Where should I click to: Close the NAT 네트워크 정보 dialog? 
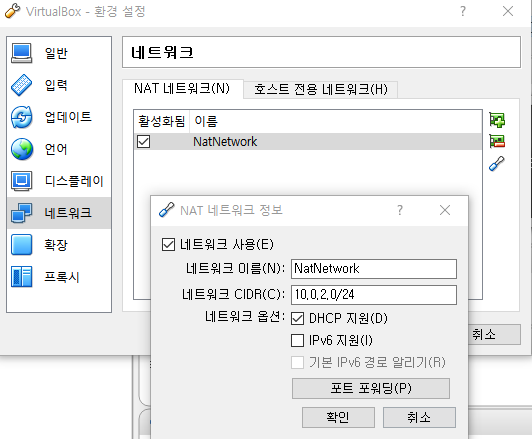pos(445,210)
